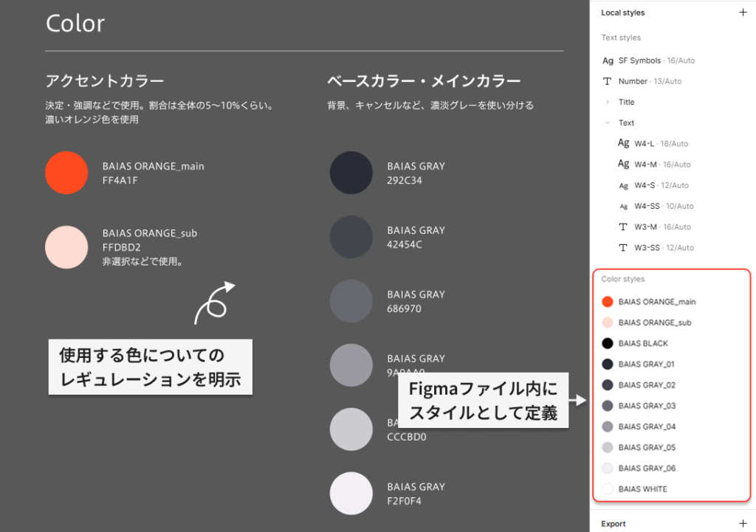Select the pale orange FFDBD2 circle on canvas
This screenshot has height=532, width=756.
[66, 247]
